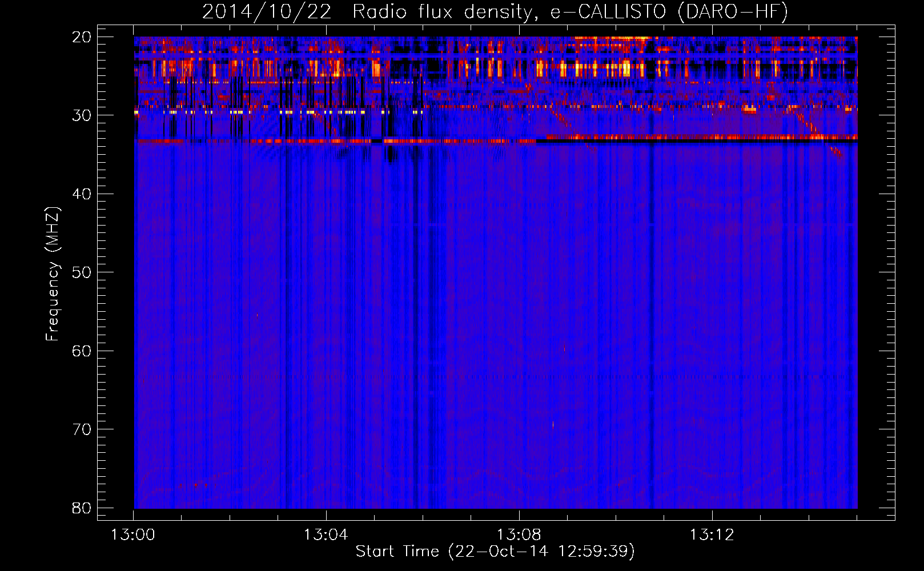
Task: Click the 70 MHz frequency tick label
Action: pyautogui.click(x=82, y=429)
